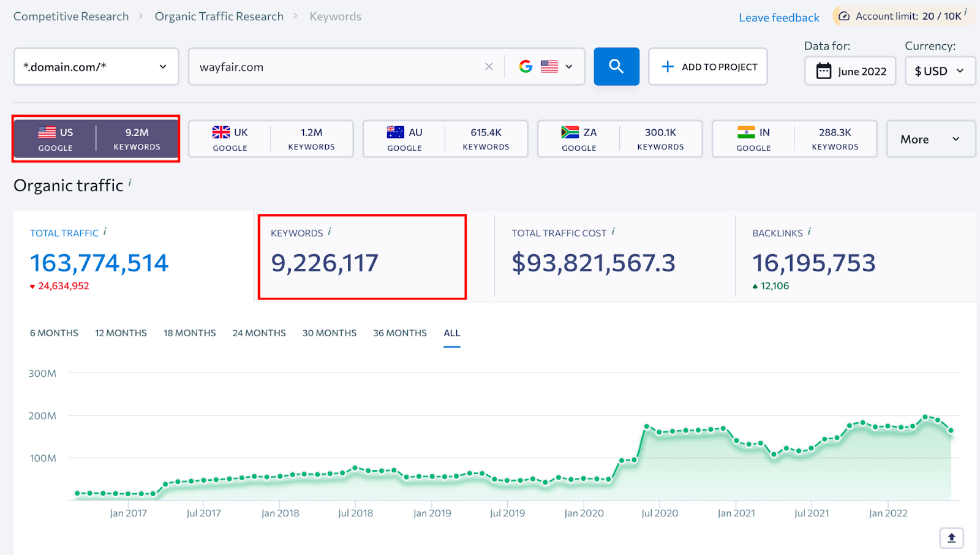Show info tooltip for Backlinks
Screen dimensions: 980x555
pyautogui.click(x=809, y=232)
